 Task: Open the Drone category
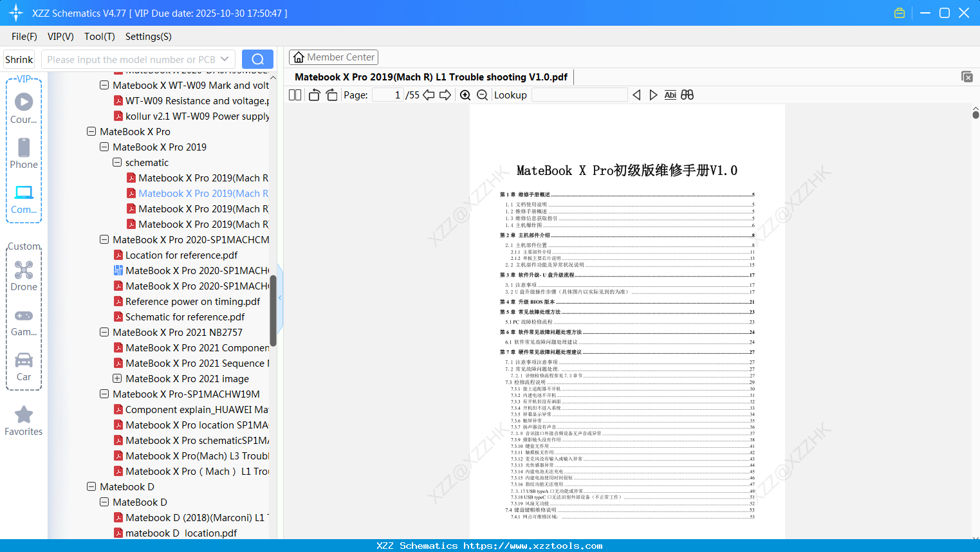(24, 275)
